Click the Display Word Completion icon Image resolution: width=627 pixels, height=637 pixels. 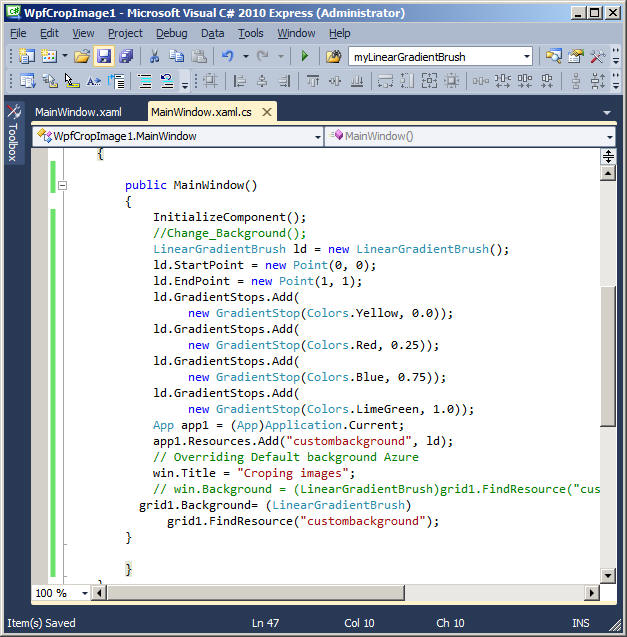point(94,81)
